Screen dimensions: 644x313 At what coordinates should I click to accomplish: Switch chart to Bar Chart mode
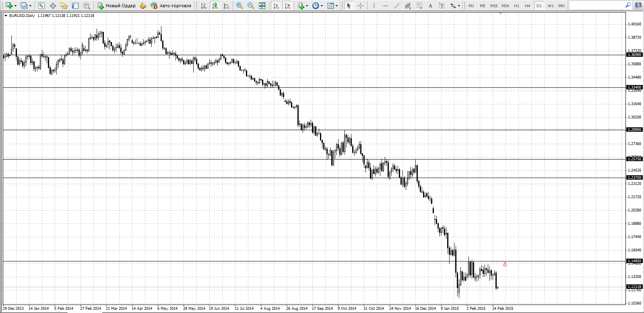click(x=204, y=6)
